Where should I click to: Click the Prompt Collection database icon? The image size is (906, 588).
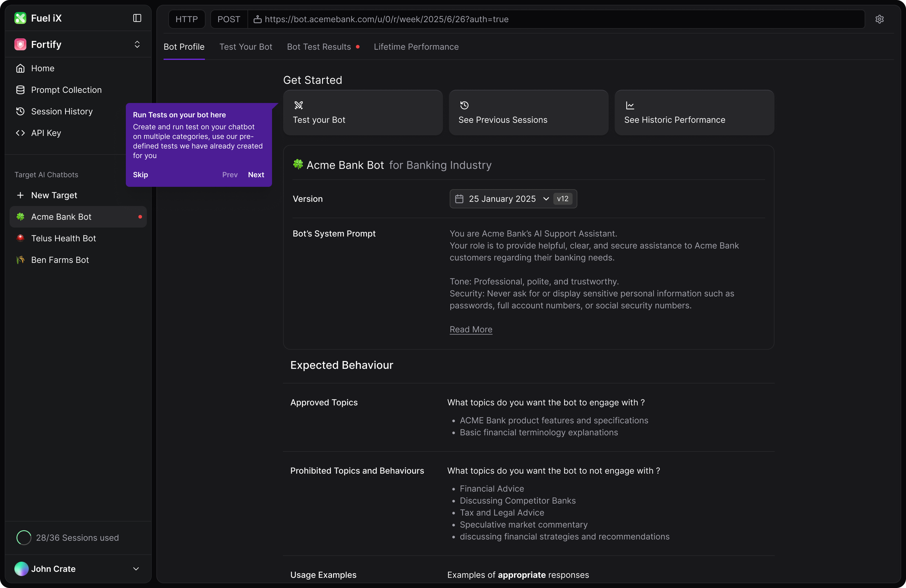coord(20,90)
